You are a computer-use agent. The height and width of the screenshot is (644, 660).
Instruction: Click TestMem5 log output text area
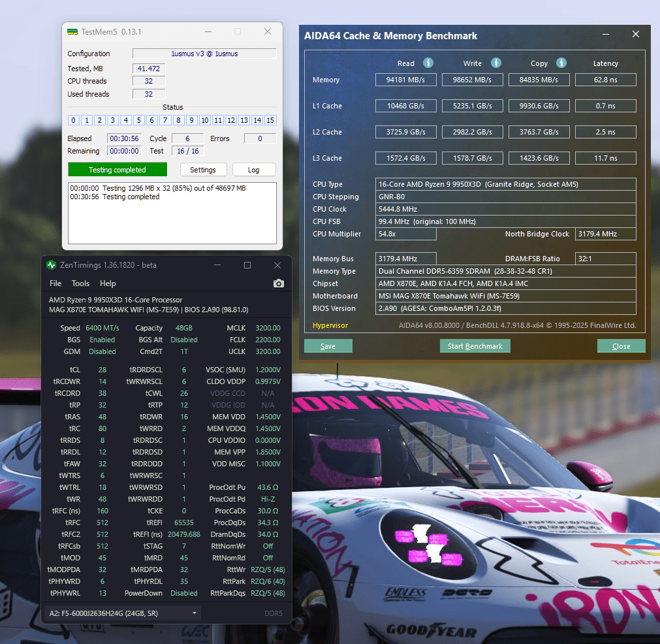[172, 213]
